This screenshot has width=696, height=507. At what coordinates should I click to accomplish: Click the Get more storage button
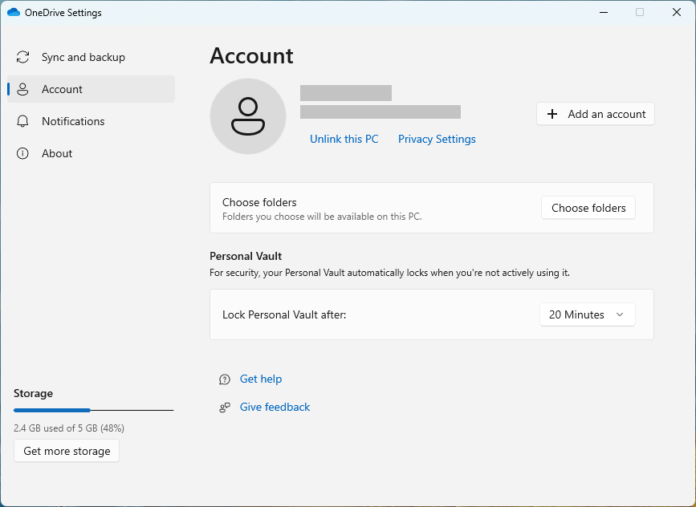point(67,451)
